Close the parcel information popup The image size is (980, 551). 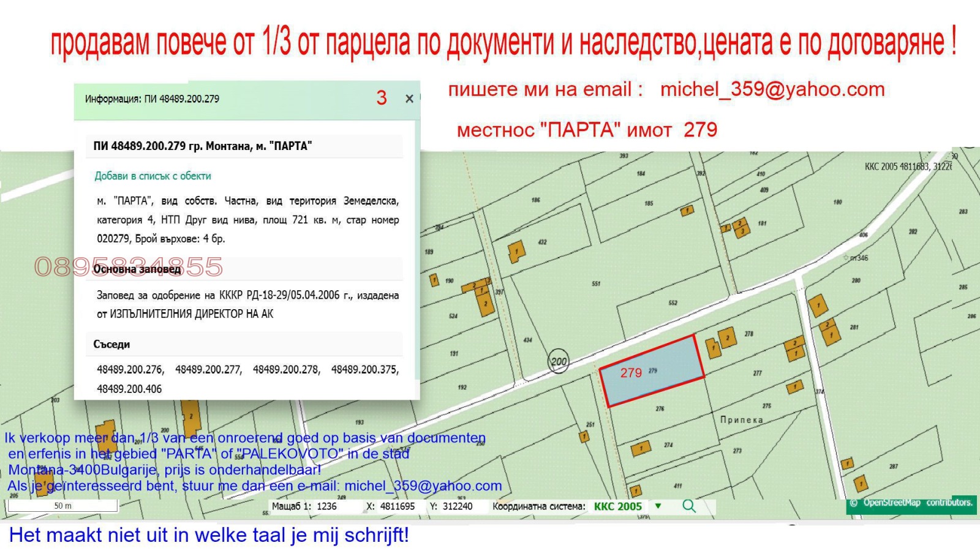tap(409, 99)
